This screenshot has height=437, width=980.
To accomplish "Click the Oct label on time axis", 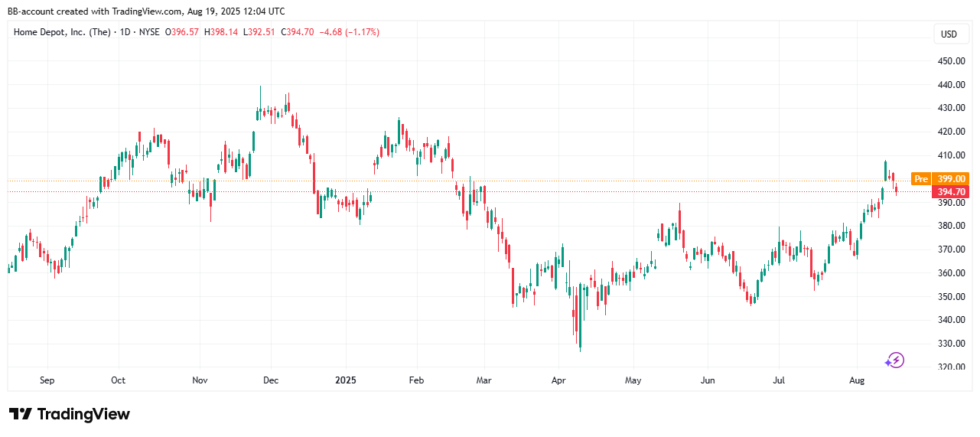I will (119, 380).
